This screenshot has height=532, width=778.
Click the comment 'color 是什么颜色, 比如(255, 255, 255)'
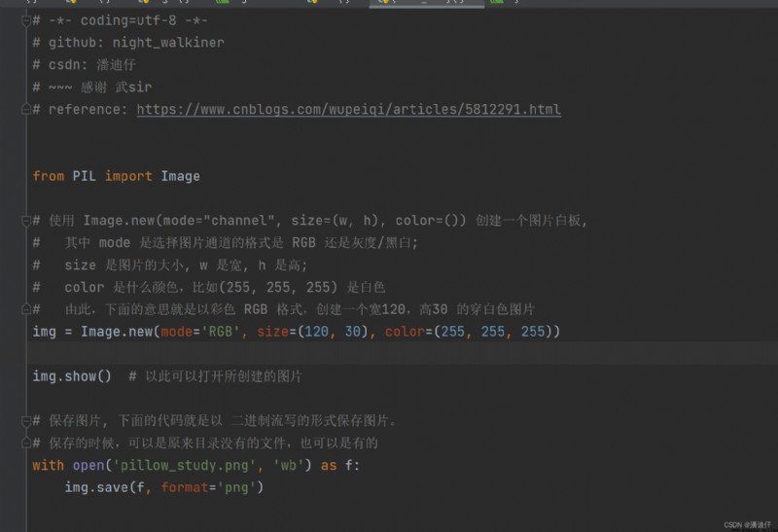209,287
